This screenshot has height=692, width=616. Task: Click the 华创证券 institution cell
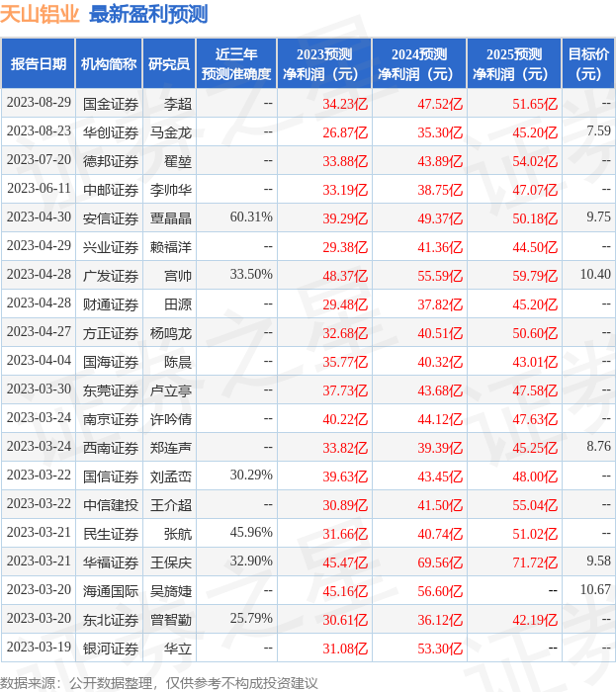click(x=111, y=132)
